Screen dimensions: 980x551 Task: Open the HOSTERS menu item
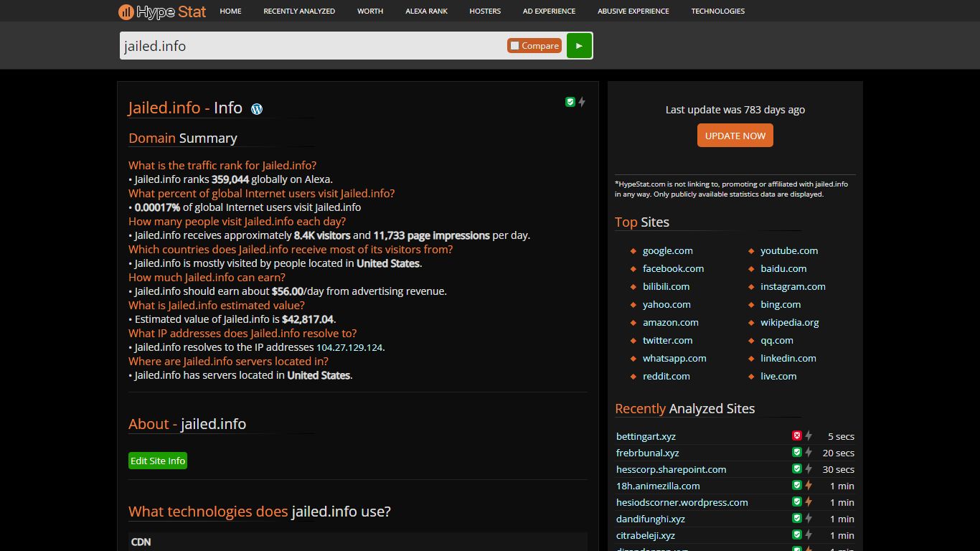tap(485, 11)
